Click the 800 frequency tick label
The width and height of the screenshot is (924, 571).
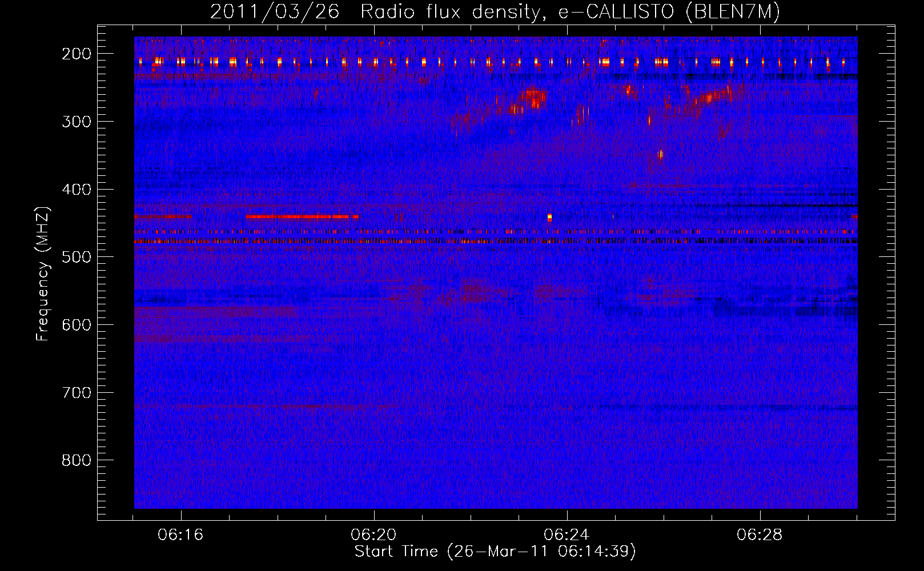(x=77, y=460)
